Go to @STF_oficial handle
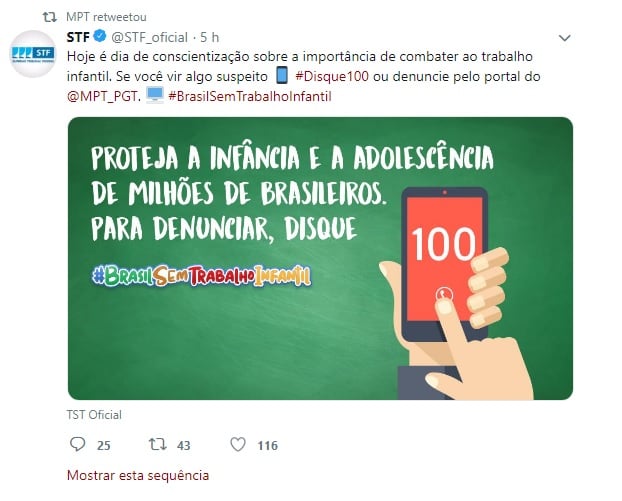This screenshot has width=622, height=501. (x=150, y=37)
